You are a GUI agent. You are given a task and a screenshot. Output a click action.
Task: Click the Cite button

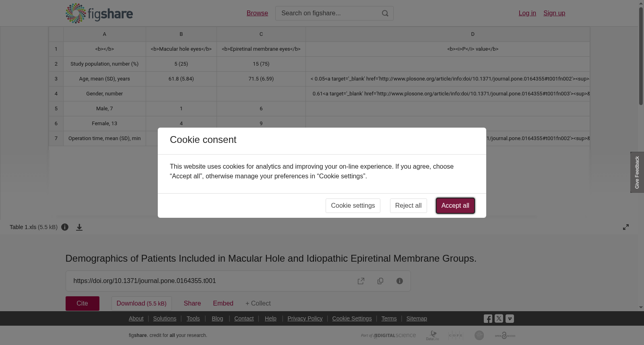(x=83, y=304)
